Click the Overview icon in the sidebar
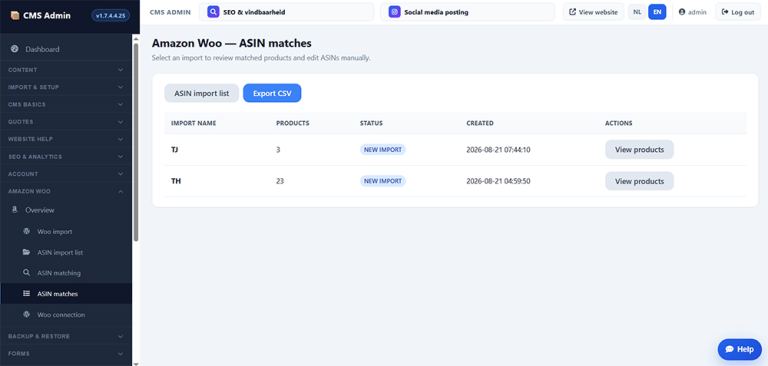This screenshot has height=366, width=768. [x=15, y=210]
